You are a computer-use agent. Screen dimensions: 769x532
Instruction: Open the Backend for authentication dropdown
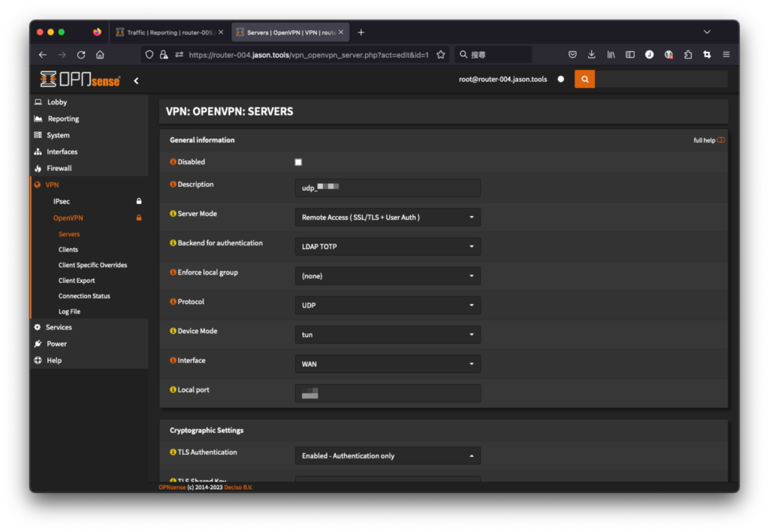tap(388, 246)
